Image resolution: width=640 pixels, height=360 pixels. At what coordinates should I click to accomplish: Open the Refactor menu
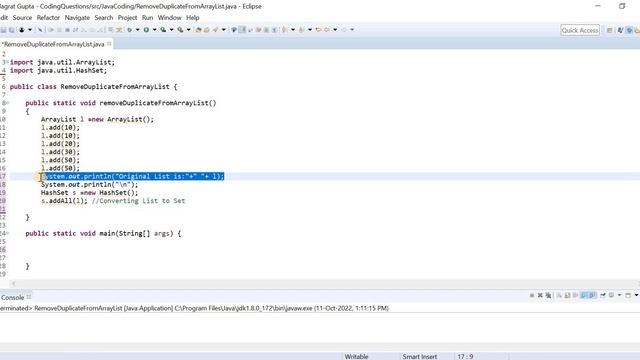(48, 18)
